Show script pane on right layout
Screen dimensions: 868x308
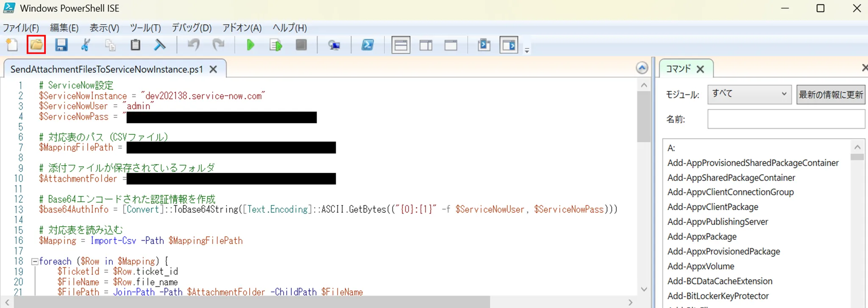426,45
